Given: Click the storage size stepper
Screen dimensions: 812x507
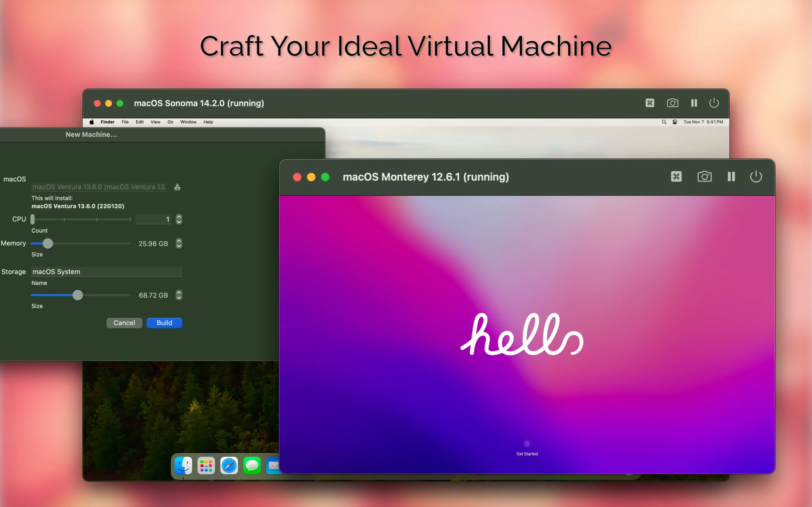Looking at the screenshot, I should click(179, 295).
